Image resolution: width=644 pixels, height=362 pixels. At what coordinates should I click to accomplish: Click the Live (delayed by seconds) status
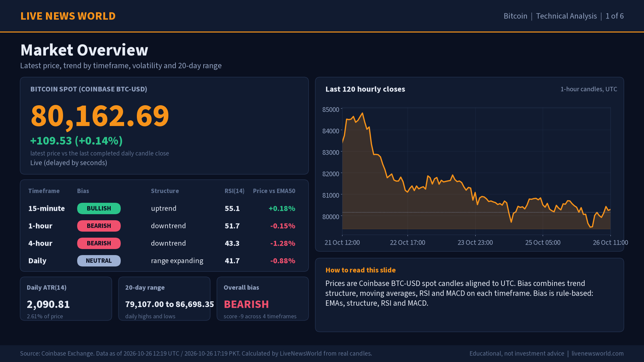[69, 163]
